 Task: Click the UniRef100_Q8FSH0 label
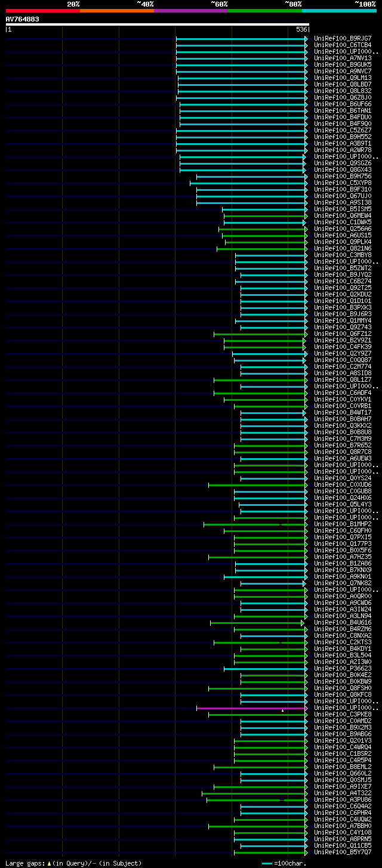click(x=343, y=688)
